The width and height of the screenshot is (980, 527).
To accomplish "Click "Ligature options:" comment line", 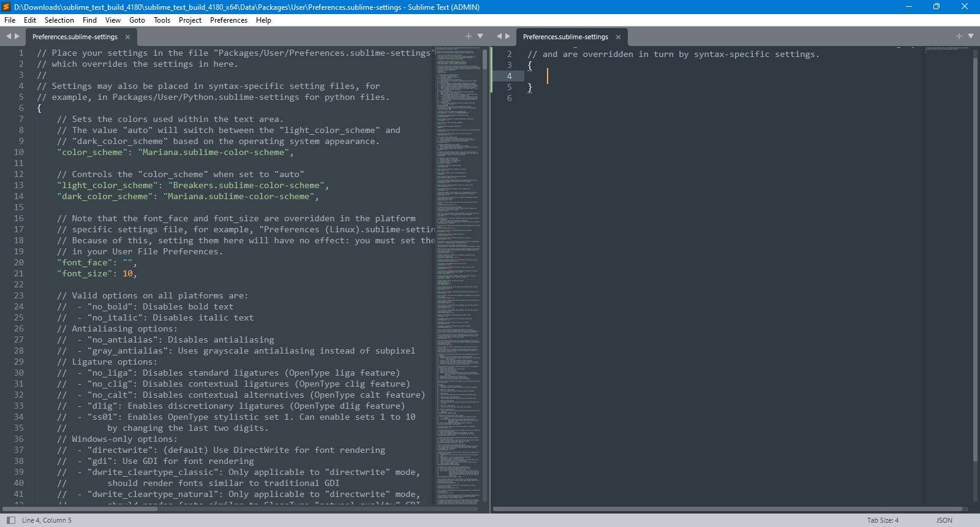I will tap(107, 362).
